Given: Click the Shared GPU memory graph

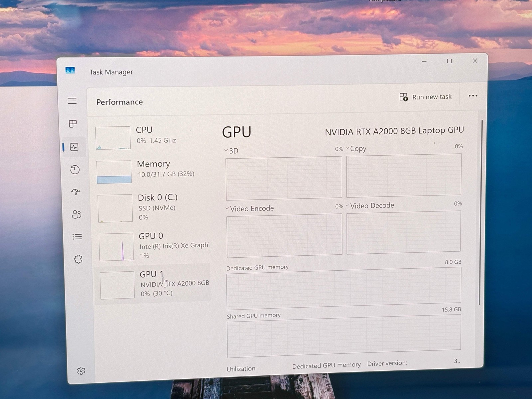Looking at the screenshot, I should (344, 336).
